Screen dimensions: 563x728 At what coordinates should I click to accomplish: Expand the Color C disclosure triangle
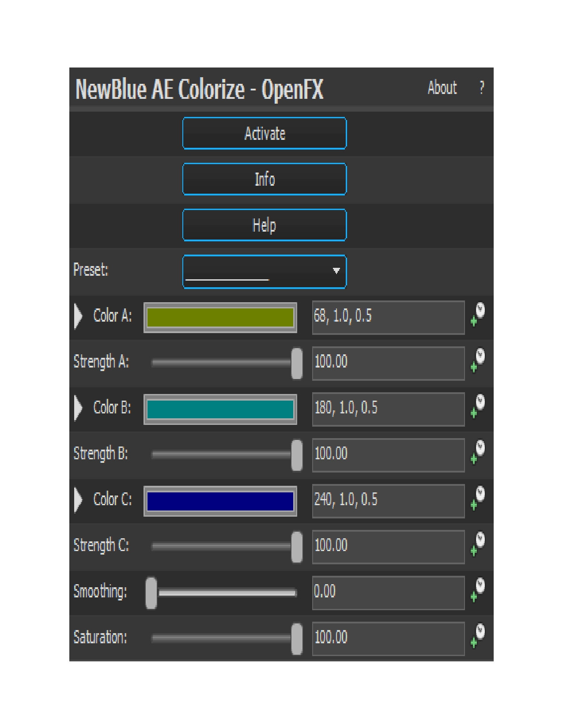(78, 500)
